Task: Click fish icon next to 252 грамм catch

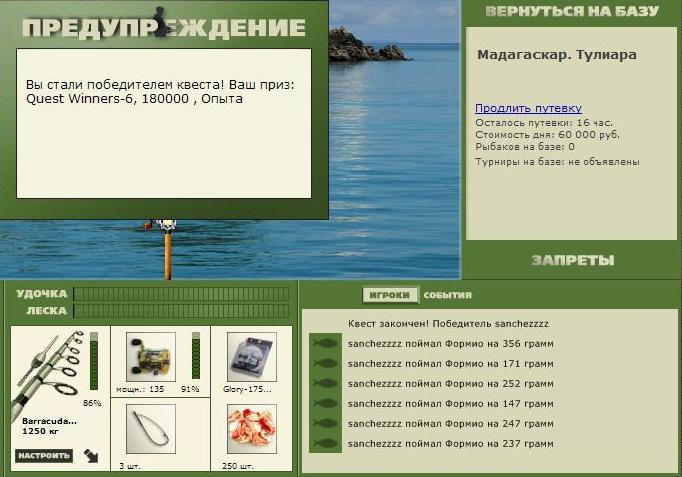Action: point(325,384)
